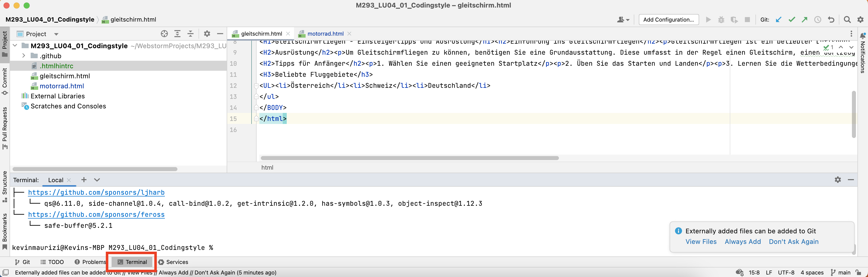Click Don't Ask Again in notification
Image resolution: width=868 pixels, height=277 pixels.
coord(794,241)
